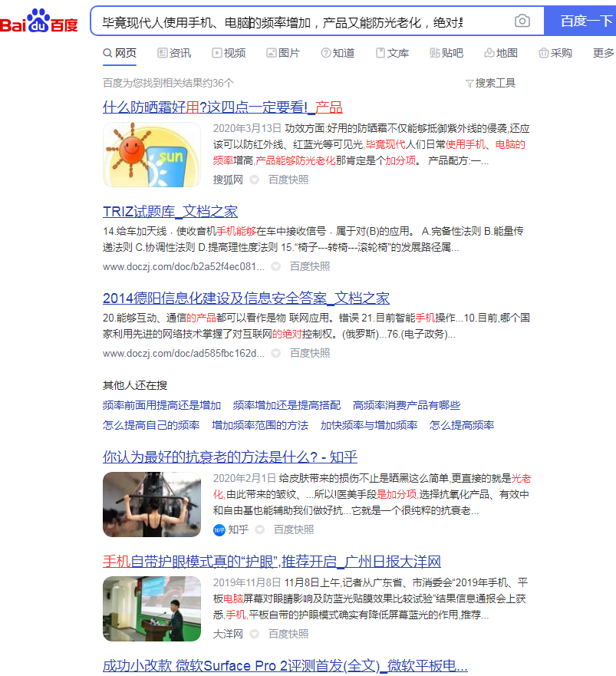Search related: 增加频率范围的方法

pos(260,425)
